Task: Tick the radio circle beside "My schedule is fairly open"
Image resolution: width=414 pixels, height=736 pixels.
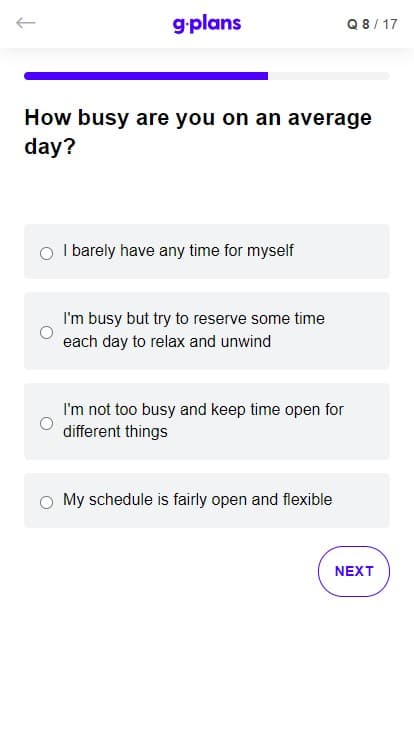Action: click(x=46, y=502)
